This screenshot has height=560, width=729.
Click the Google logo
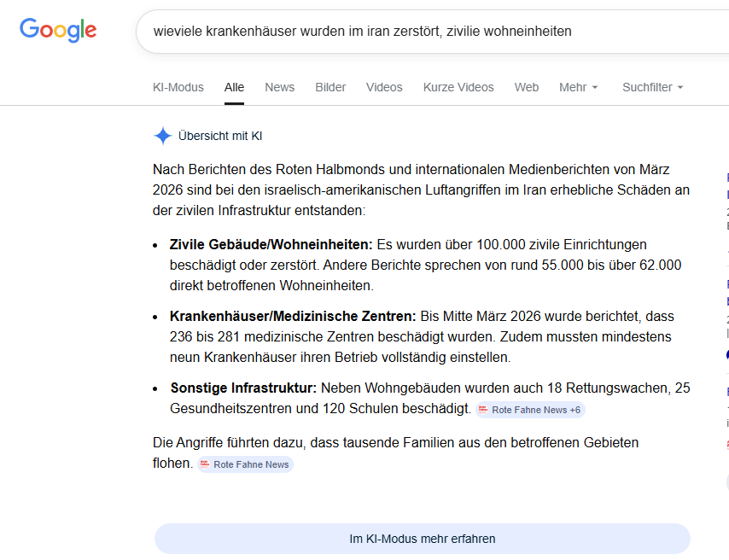[x=58, y=30]
